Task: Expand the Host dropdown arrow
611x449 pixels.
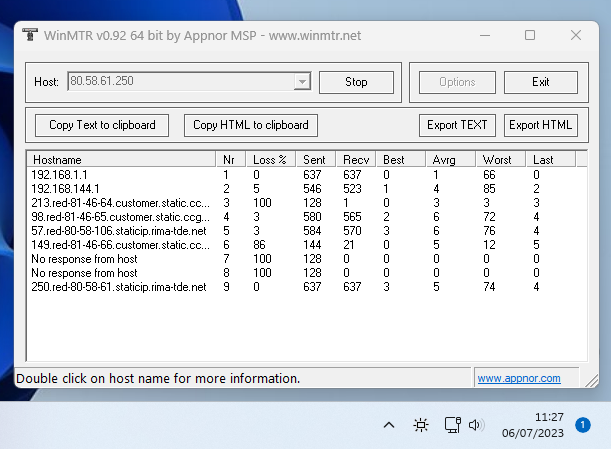Action: coord(302,82)
